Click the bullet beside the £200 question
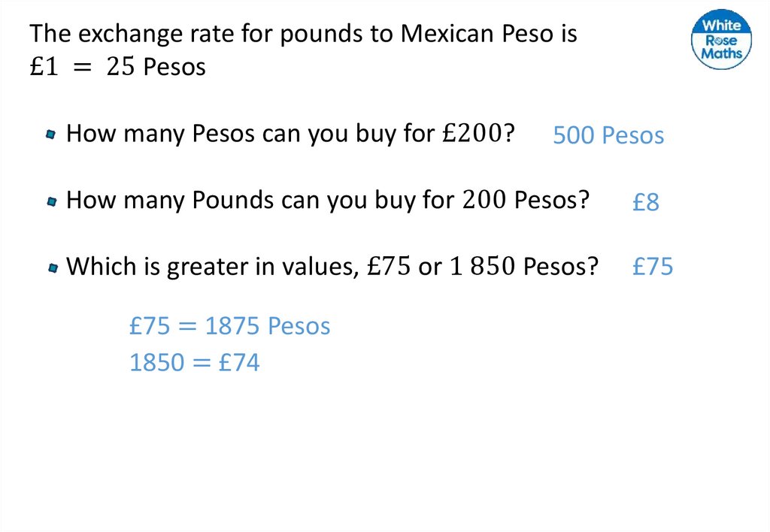 [51, 135]
